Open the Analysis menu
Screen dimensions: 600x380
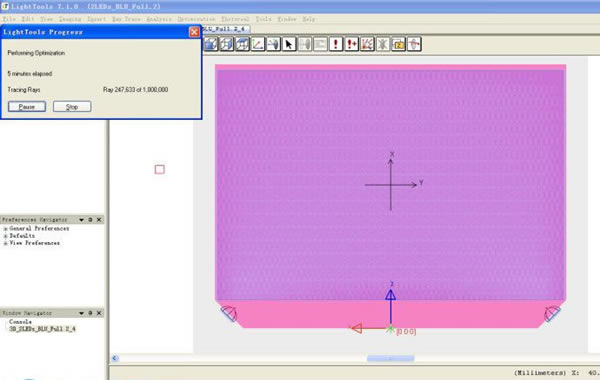coord(159,19)
